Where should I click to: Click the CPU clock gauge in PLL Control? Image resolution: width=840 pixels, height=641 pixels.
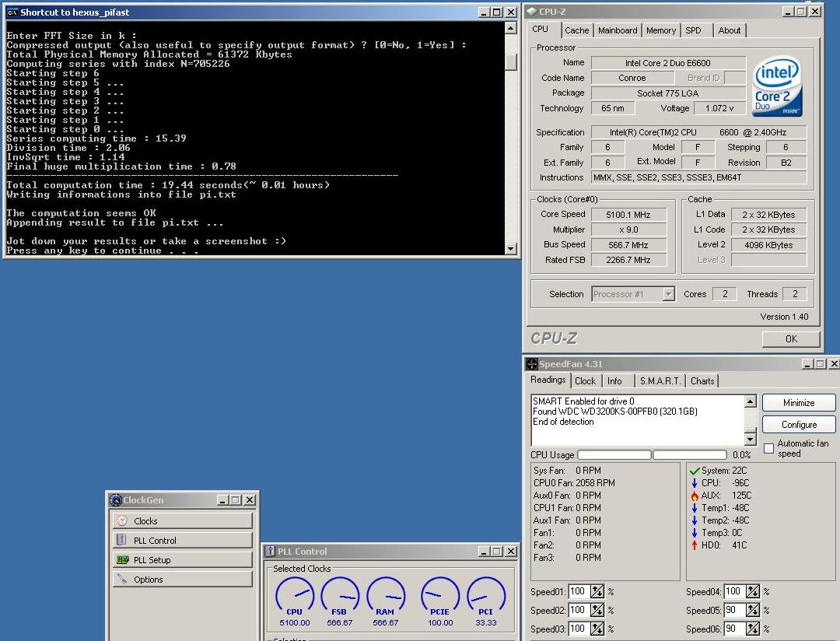295,596
